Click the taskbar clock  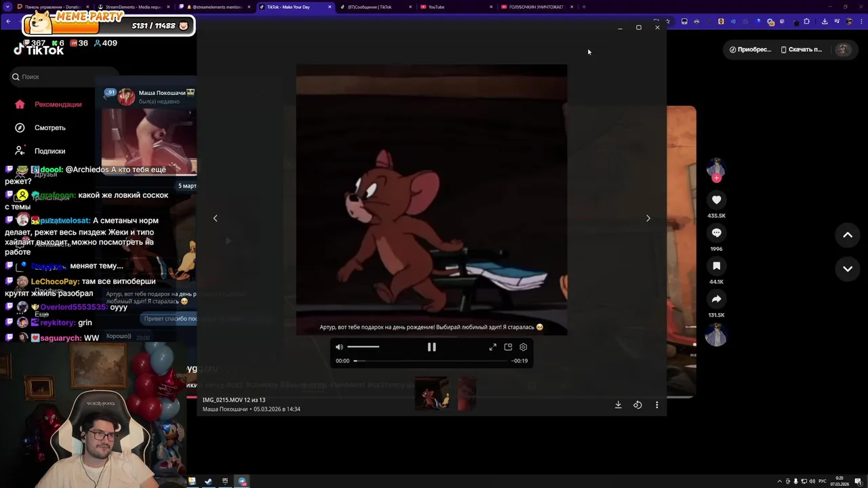click(x=840, y=481)
